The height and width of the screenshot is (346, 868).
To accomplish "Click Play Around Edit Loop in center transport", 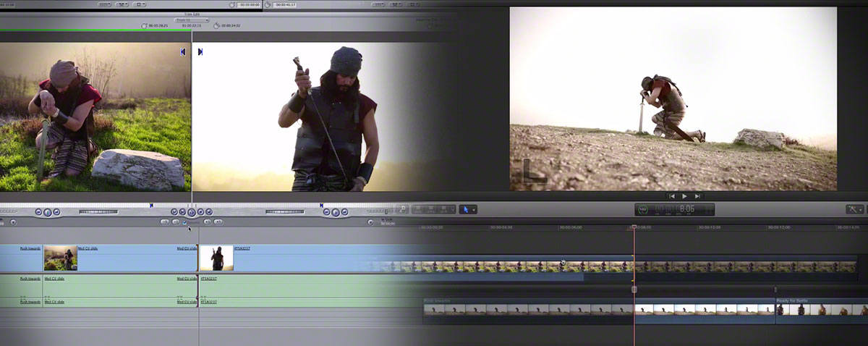I will (x=192, y=212).
